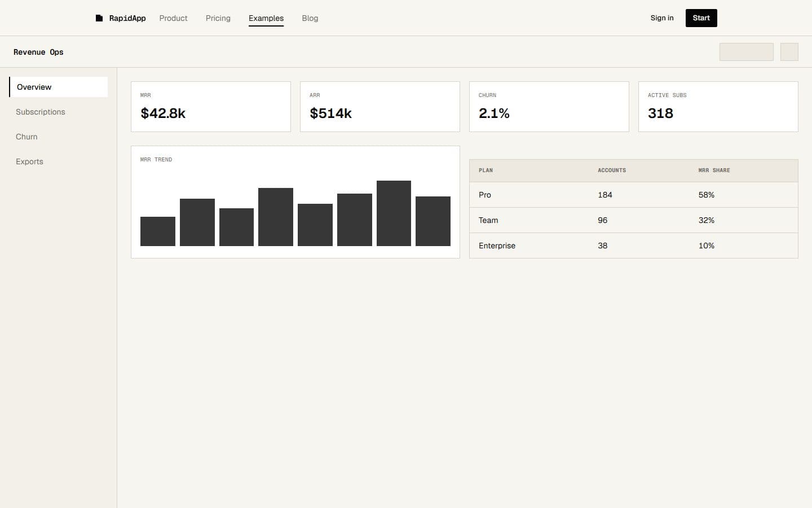Click the 58% MRR share cell
This screenshot has height=508, width=812.
click(706, 195)
